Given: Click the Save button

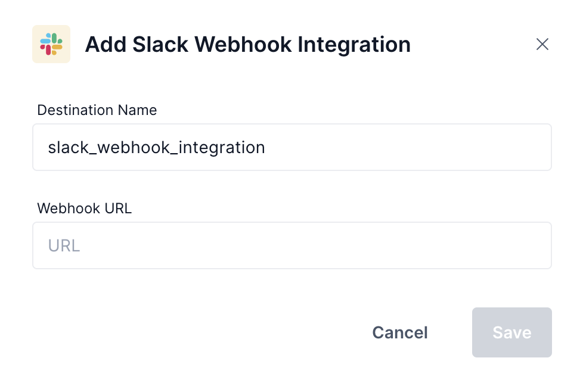Looking at the screenshot, I should (x=511, y=332).
